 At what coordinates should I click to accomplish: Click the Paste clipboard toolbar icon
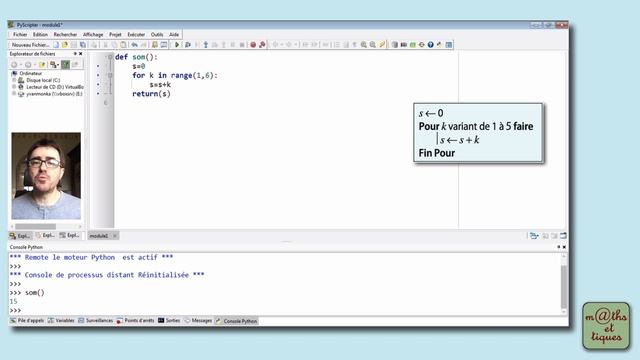[123, 45]
